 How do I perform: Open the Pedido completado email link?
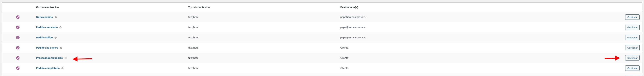tap(48, 68)
